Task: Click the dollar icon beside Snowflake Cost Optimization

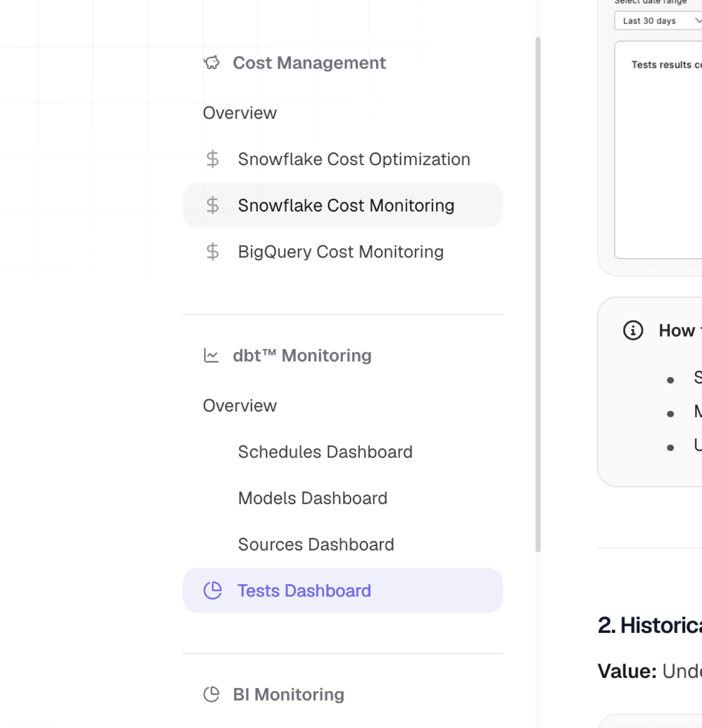Action: (212, 159)
